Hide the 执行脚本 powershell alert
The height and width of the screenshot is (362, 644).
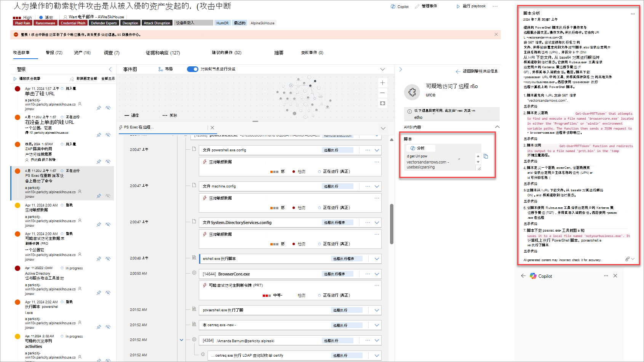point(108,327)
